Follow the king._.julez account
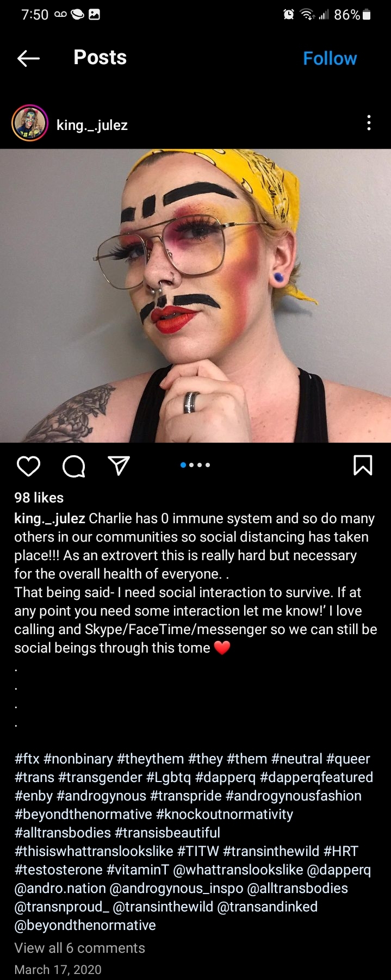The width and height of the screenshot is (391, 980). [x=330, y=58]
